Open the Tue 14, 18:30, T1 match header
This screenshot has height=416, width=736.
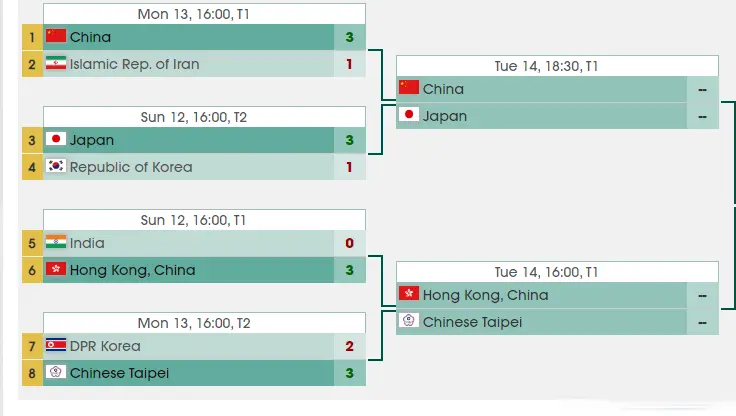click(x=558, y=65)
